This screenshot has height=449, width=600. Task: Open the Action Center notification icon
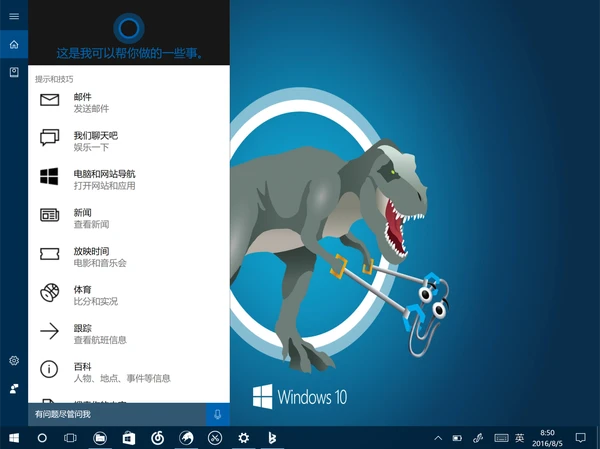point(580,438)
